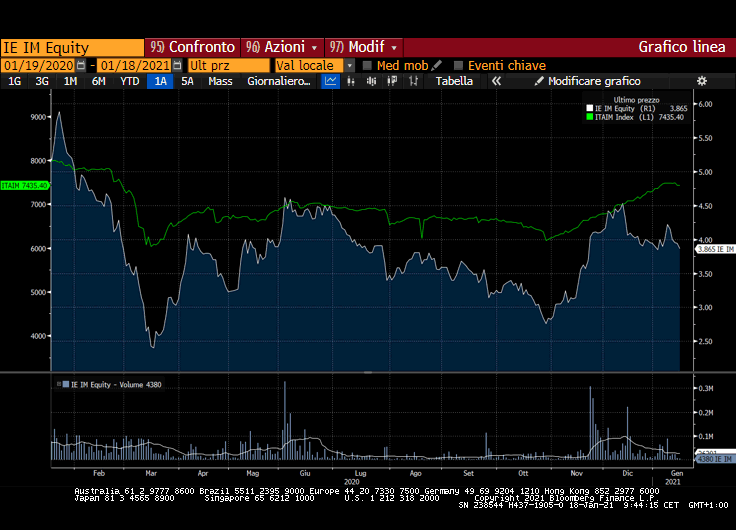Toggle the Eventi chiave checkbox

[x=459, y=65]
